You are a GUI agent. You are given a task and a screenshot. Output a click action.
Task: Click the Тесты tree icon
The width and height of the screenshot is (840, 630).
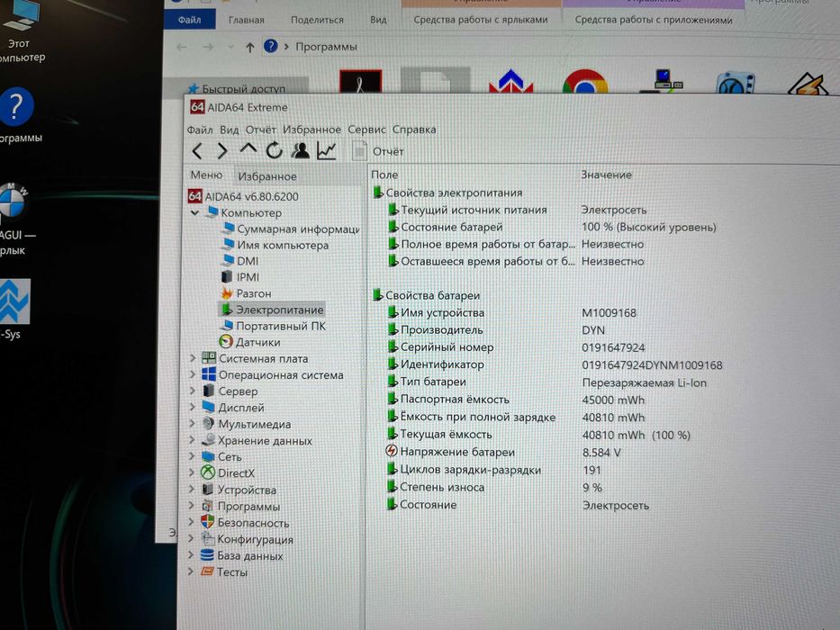coord(207,571)
